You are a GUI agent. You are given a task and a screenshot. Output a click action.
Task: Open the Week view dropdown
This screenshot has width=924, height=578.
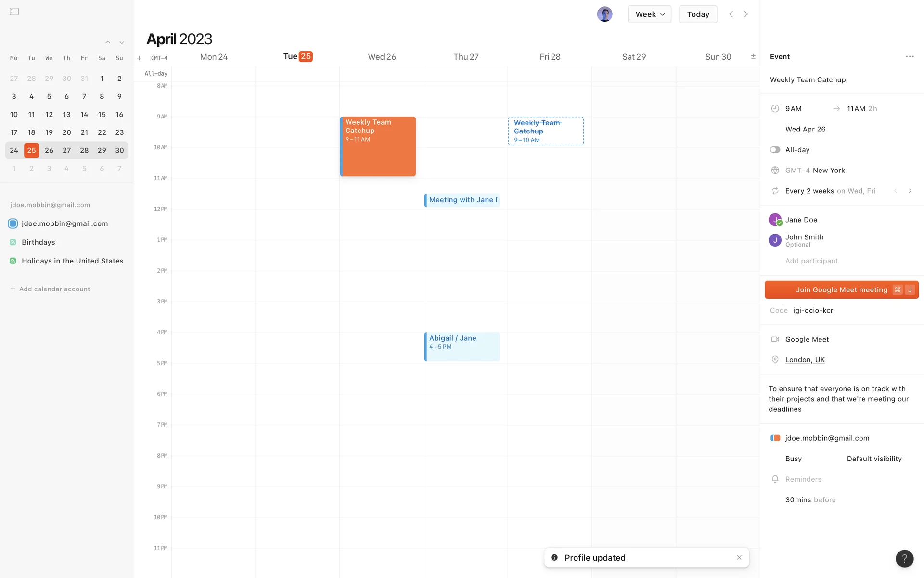coord(649,14)
